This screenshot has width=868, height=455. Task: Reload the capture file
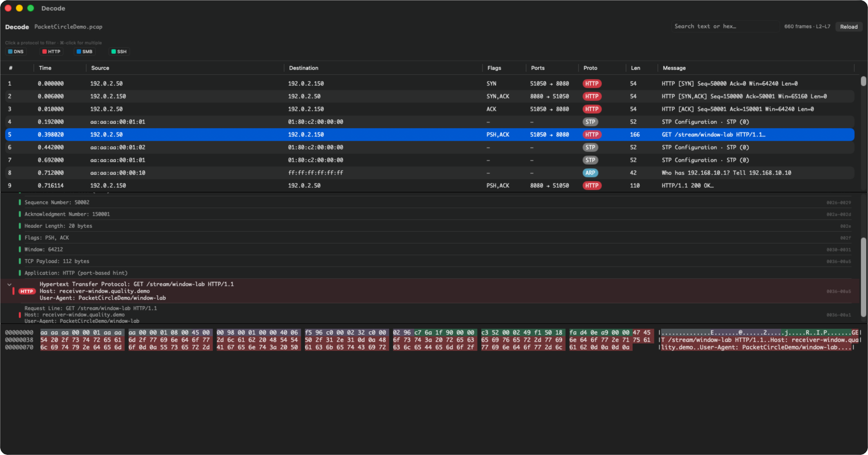click(x=849, y=26)
